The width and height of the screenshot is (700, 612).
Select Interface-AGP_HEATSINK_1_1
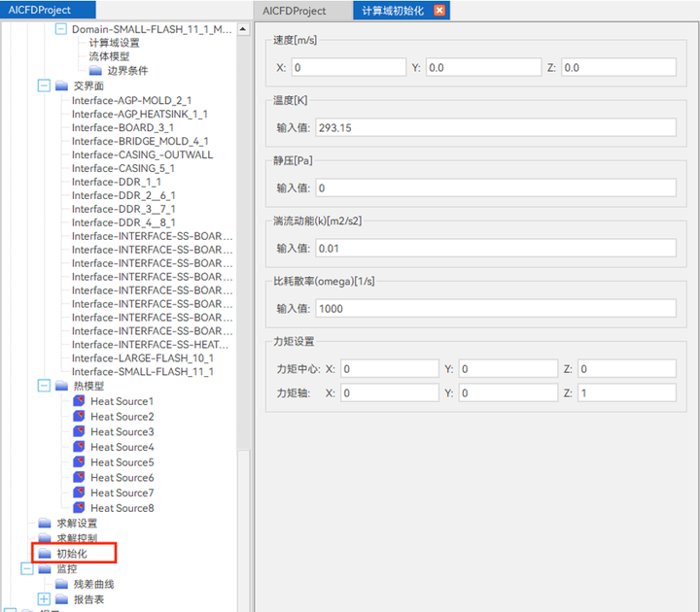click(140, 114)
